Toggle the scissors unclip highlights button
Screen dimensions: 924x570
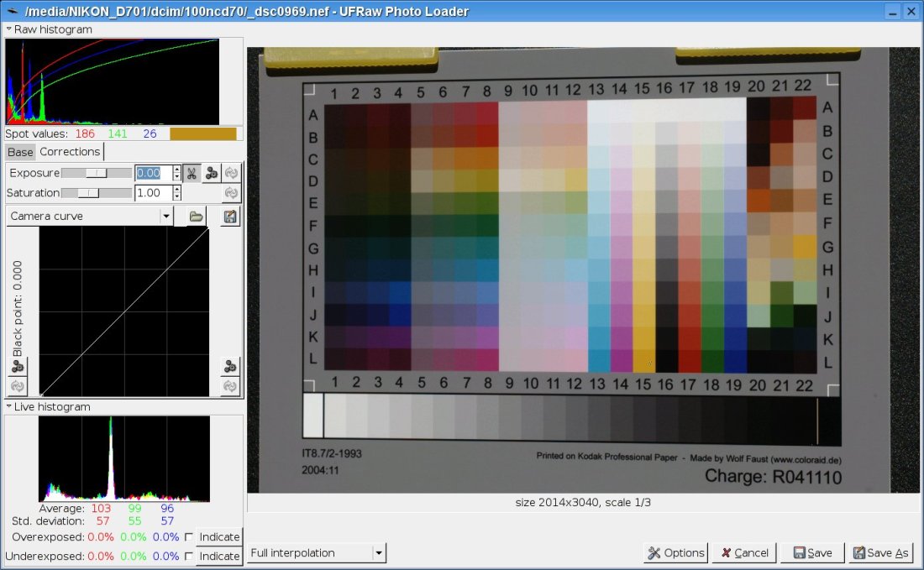[192, 173]
